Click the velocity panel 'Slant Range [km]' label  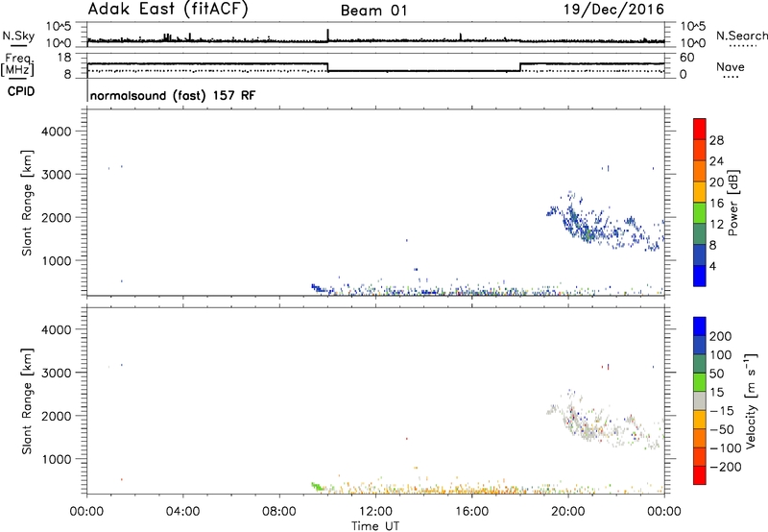pyautogui.click(x=27, y=401)
